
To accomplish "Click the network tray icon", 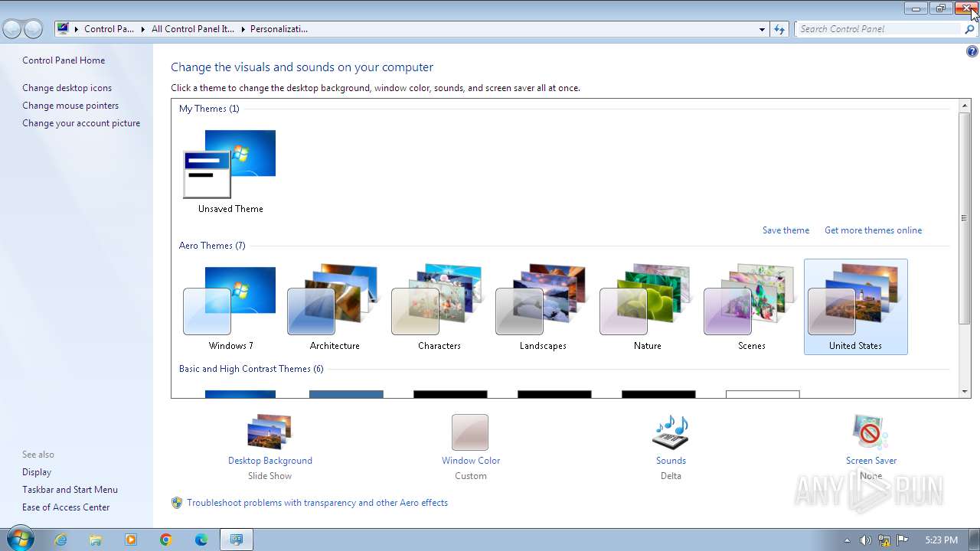I will coord(884,540).
